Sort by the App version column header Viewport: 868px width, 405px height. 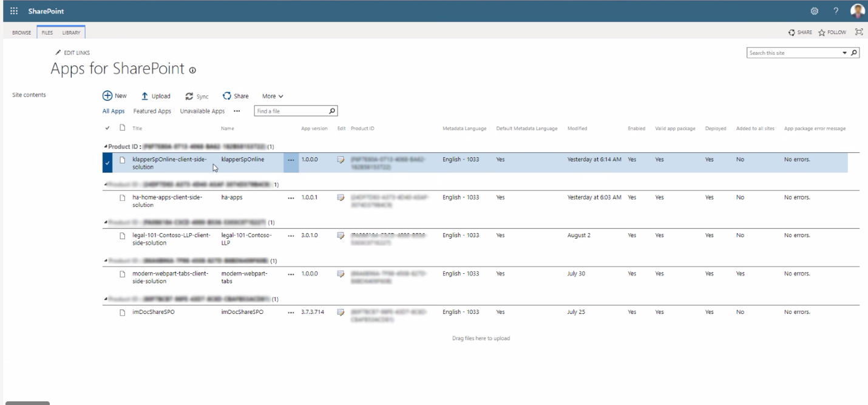pos(314,128)
